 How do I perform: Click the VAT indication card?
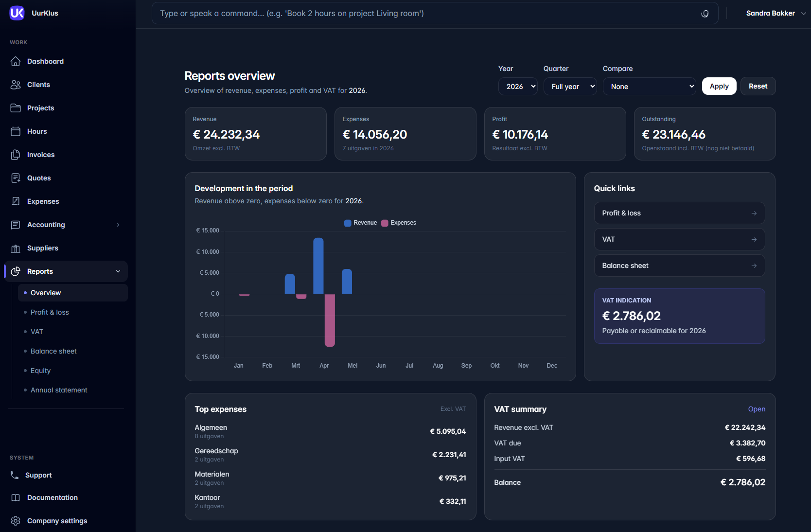[679, 316]
